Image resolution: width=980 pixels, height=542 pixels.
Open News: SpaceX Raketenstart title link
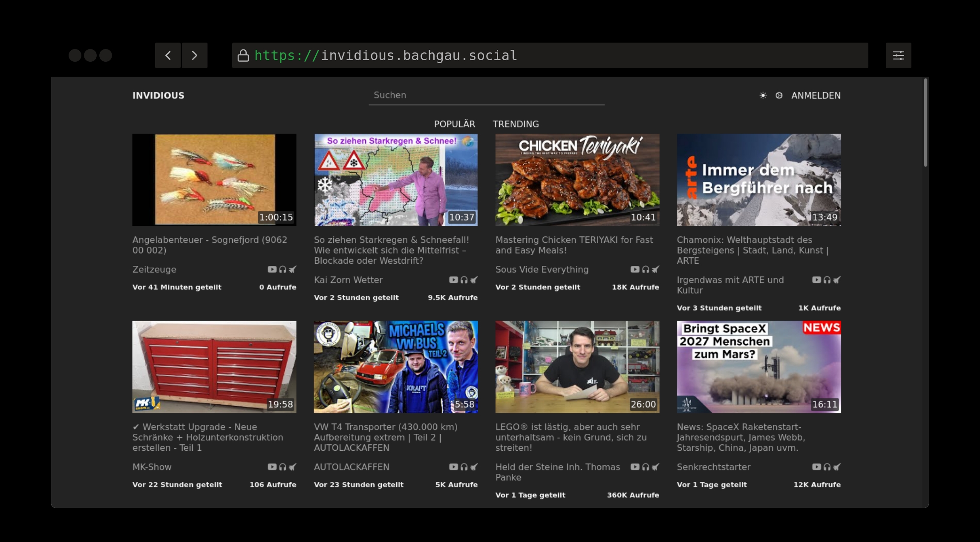coord(741,437)
